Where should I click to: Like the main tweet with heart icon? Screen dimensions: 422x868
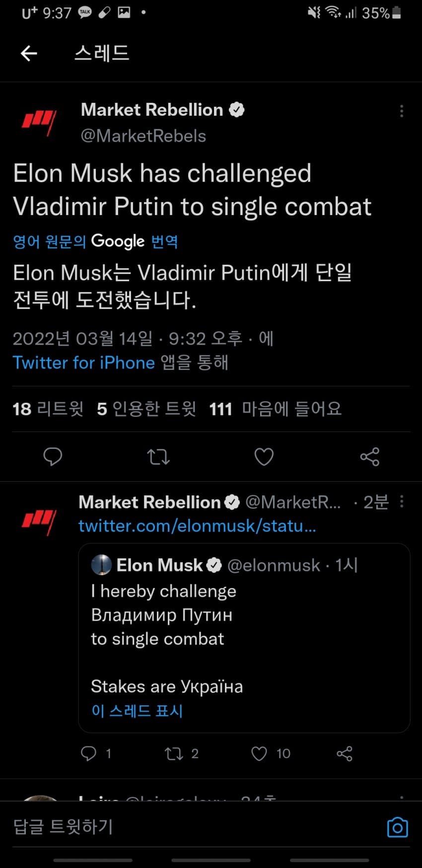(x=264, y=456)
